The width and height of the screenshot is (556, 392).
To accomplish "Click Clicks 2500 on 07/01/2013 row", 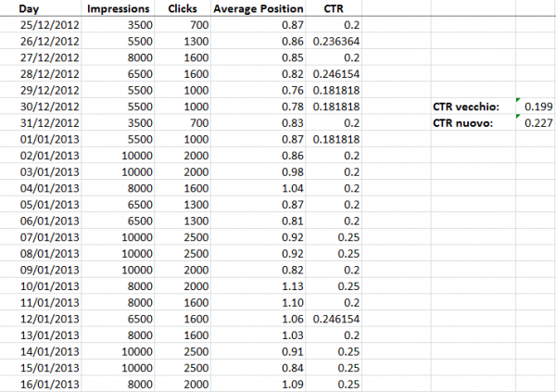I will pos(183,237).
